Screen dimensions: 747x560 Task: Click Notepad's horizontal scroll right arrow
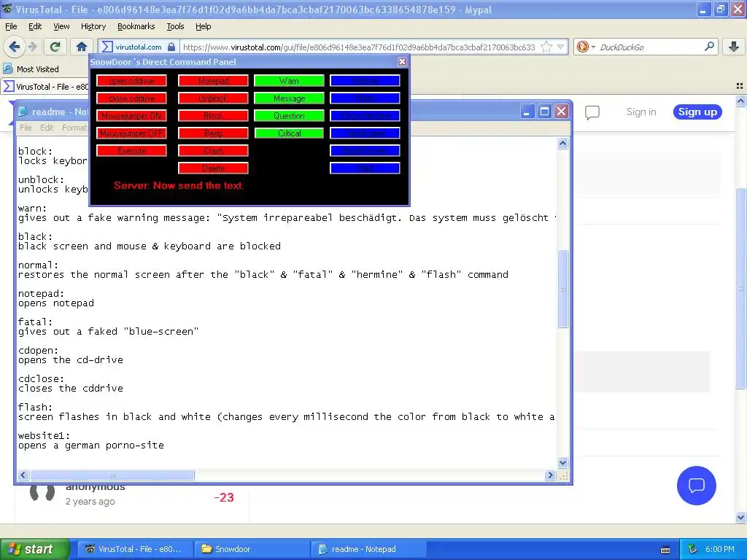coord(550,475)
